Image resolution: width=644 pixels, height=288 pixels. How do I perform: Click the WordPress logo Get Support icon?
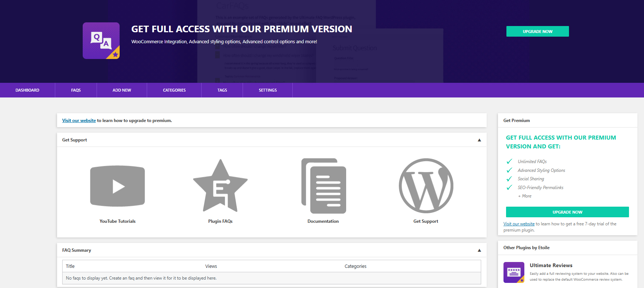(426, 186)
